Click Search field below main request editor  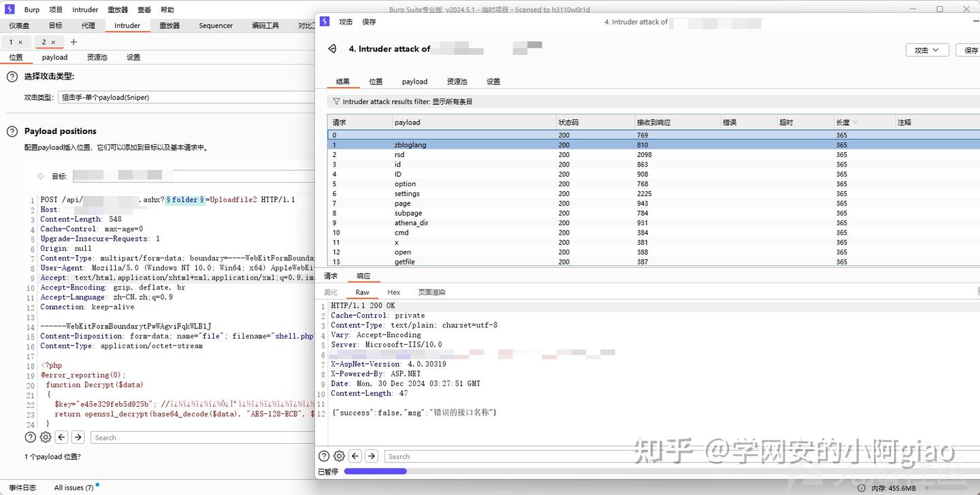(x=202, y=437)
